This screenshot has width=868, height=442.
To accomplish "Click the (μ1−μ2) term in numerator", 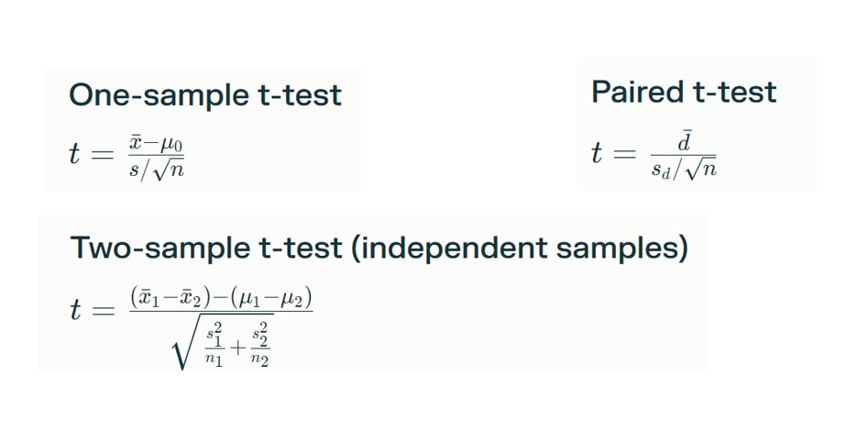I will coord(271,299).
